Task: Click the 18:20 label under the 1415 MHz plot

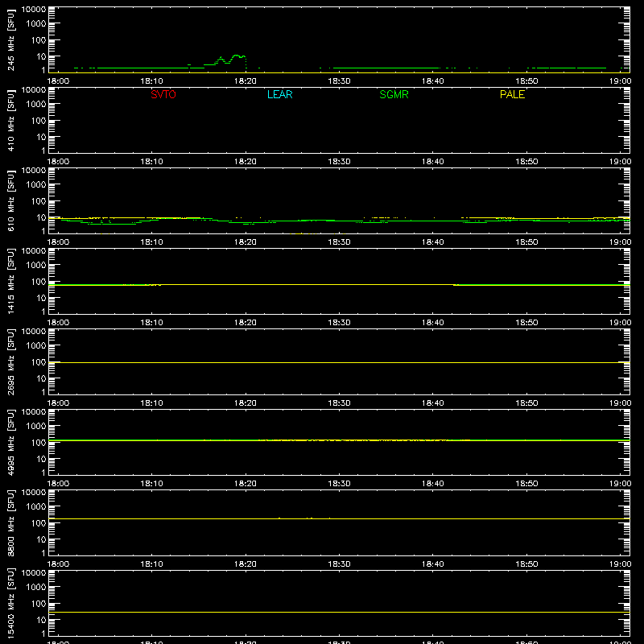Action: point(246,323)
